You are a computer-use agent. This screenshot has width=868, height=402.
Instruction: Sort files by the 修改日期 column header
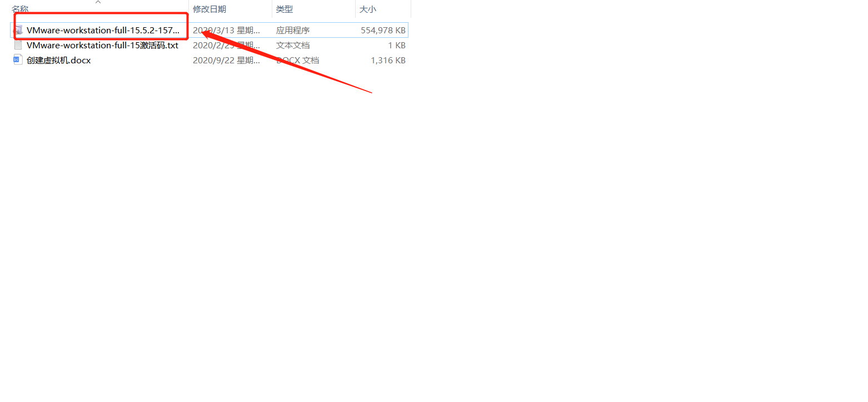[209, 9]
